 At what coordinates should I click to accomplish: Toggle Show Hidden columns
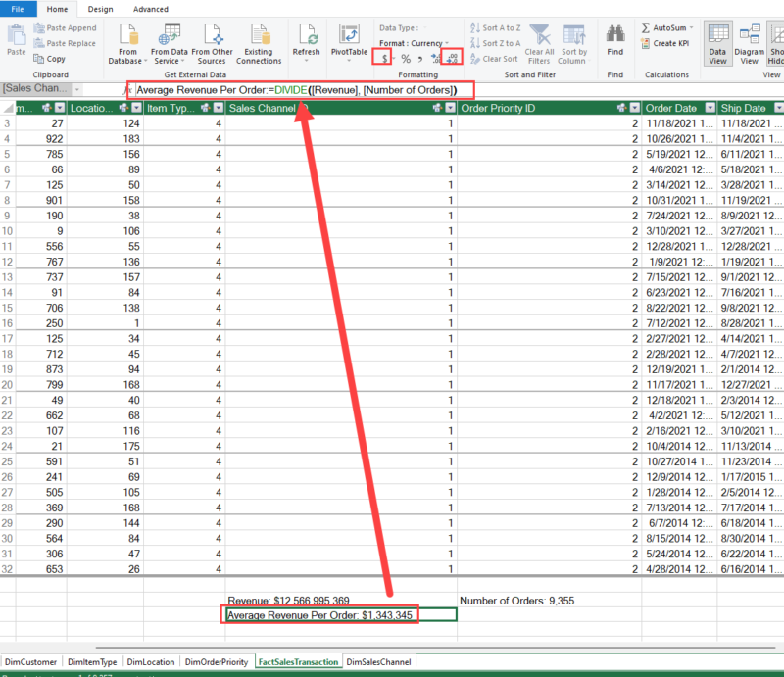click(777, 42)
